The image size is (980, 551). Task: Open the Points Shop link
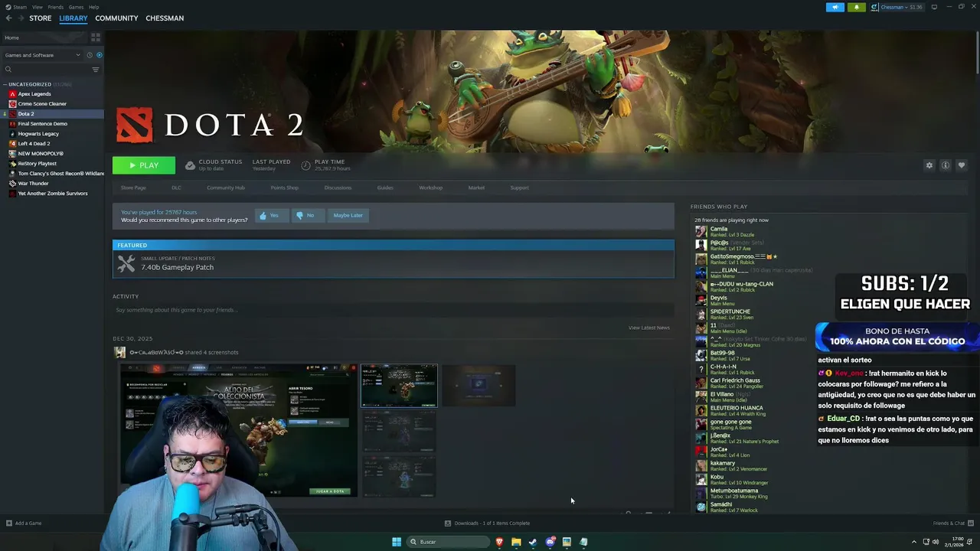(x=284, y=187)
